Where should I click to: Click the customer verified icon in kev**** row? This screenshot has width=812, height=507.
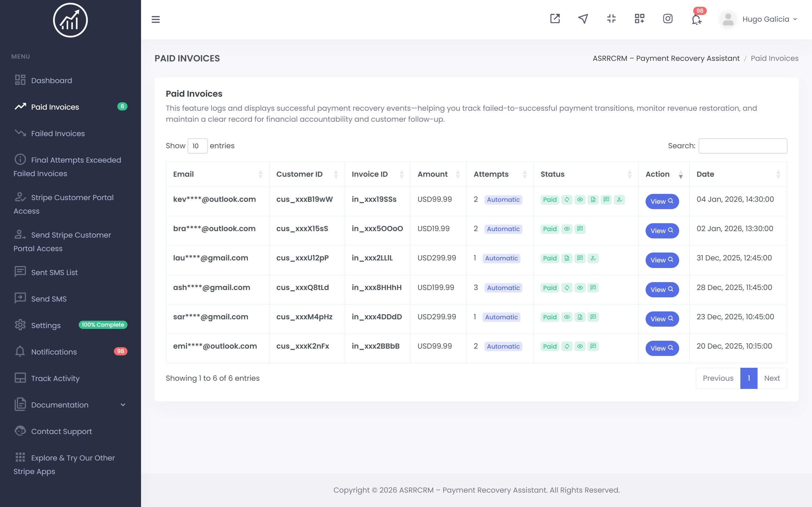pos(619,200)
